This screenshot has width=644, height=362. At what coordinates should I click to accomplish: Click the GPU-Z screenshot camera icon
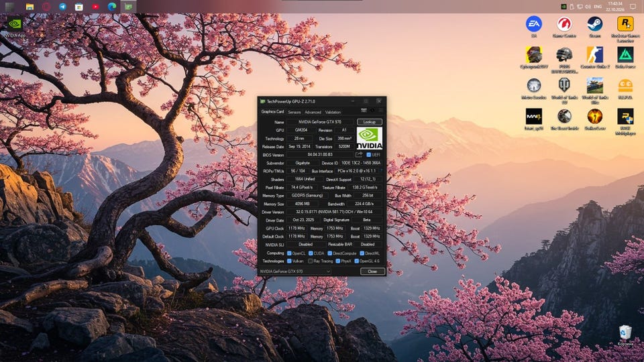364,111
